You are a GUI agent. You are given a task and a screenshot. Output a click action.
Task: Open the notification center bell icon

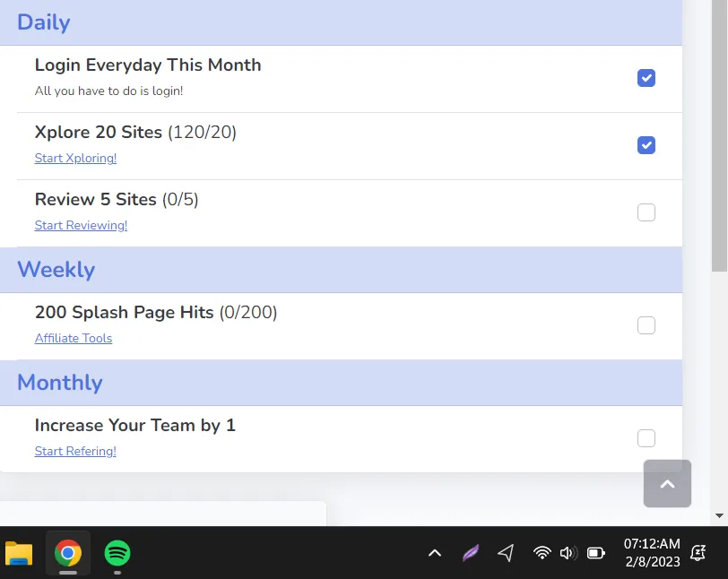[x=698, y=553]
